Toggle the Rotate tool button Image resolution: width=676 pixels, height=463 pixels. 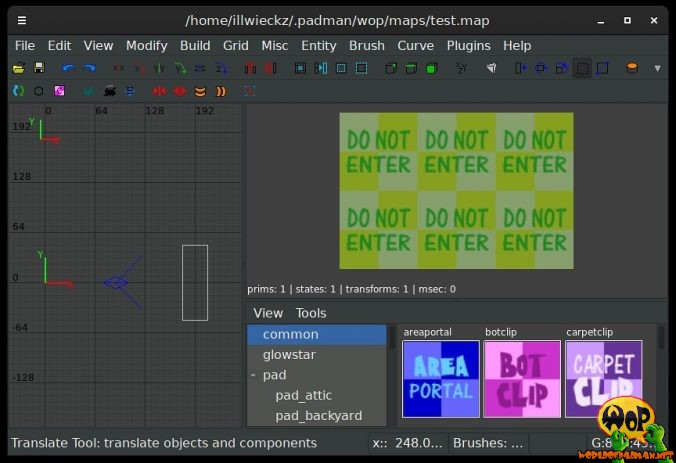541,68
